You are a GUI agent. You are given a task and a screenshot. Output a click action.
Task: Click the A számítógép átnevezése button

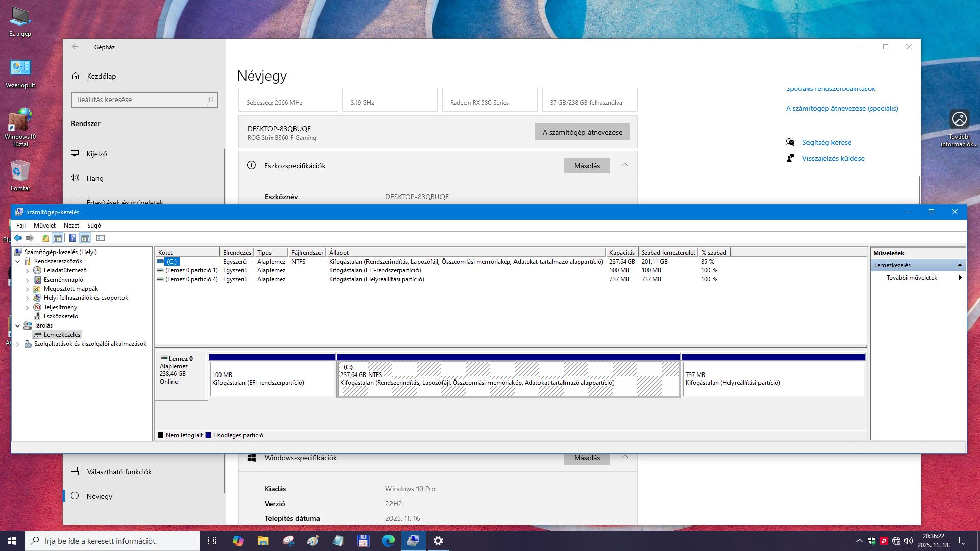point(582,132)
